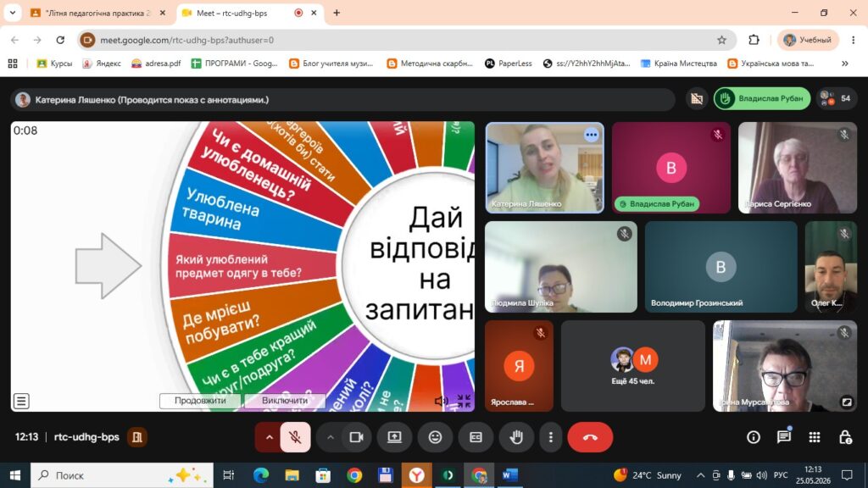This screenshot has height=488, width=868.
Task: Open the More options three dots menu
Action: [550, 437]
